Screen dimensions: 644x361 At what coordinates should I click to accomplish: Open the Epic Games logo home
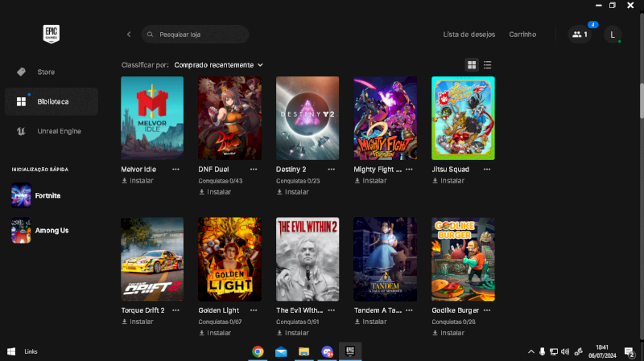tap(52, 34)
